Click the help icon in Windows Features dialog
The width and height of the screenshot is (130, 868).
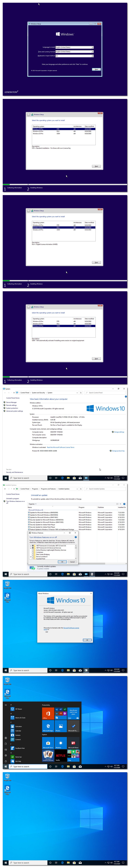(x=76, y=537)
